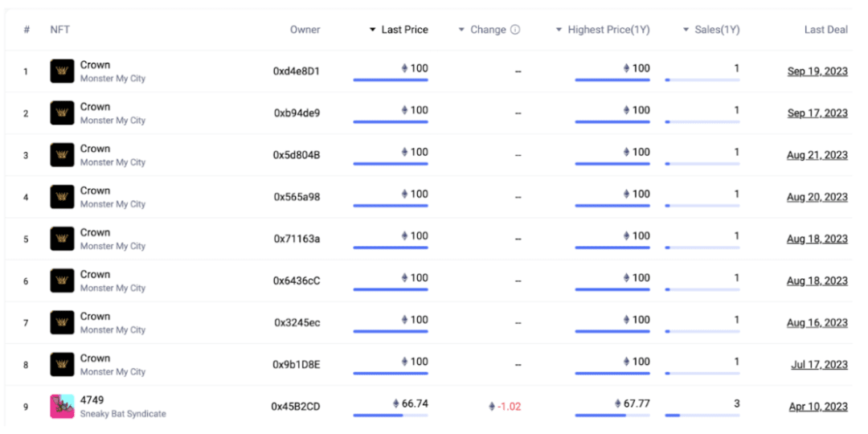Click the Crown NFT thumbnail in row 1

pyautogui.click(x=62, y=72)
